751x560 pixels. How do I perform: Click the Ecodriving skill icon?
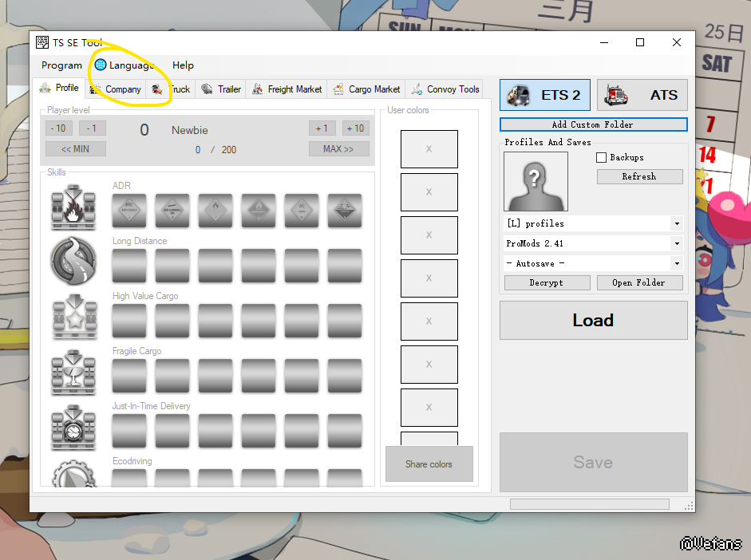73,474
